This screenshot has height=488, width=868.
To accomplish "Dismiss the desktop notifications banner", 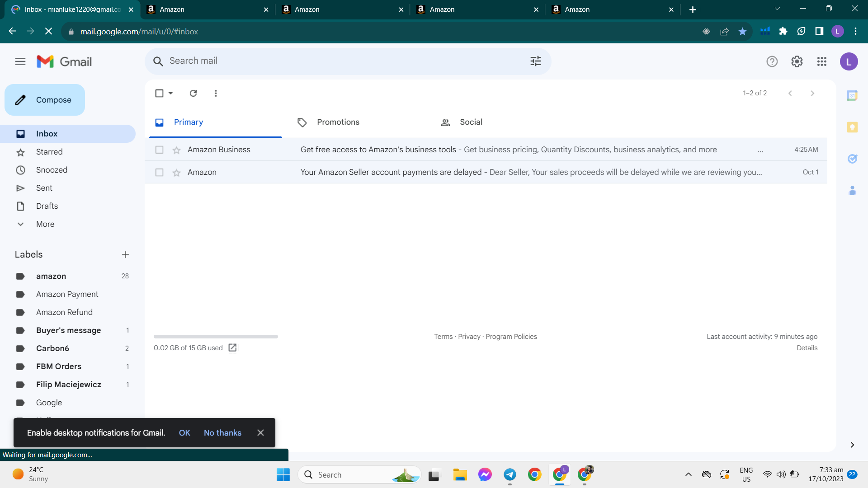I will click(260, 433).
